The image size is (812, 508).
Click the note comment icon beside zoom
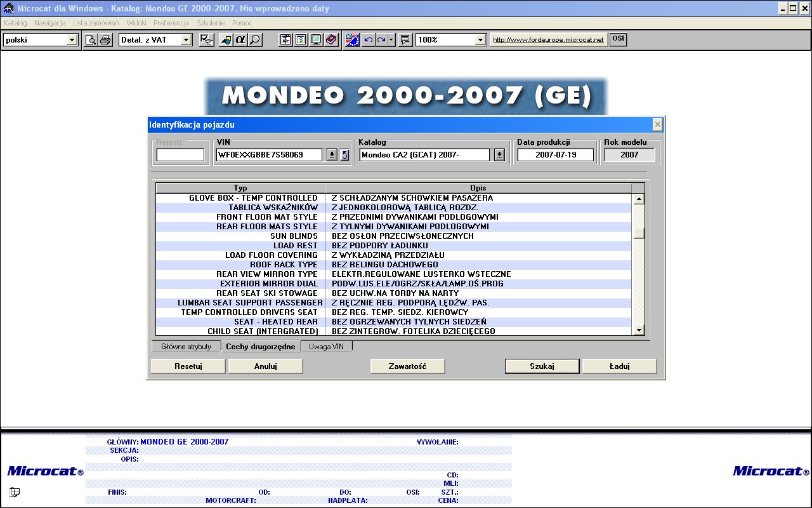pos(405,40)
